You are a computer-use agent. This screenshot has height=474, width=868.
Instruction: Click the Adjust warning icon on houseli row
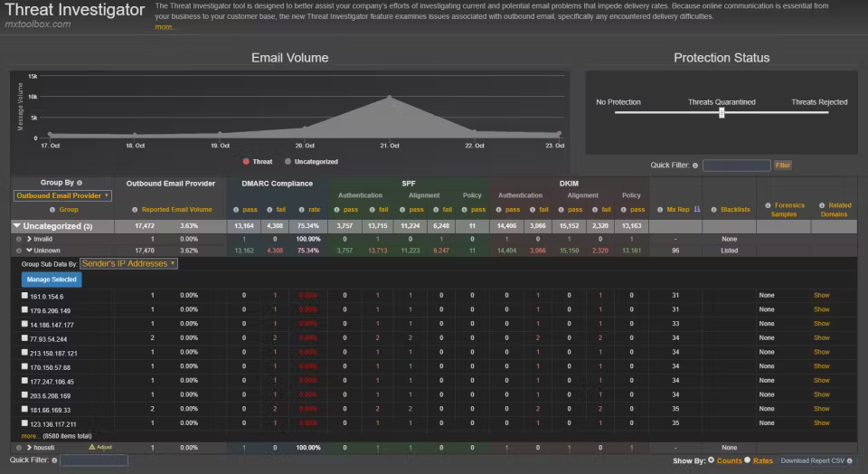click(91, 447)
